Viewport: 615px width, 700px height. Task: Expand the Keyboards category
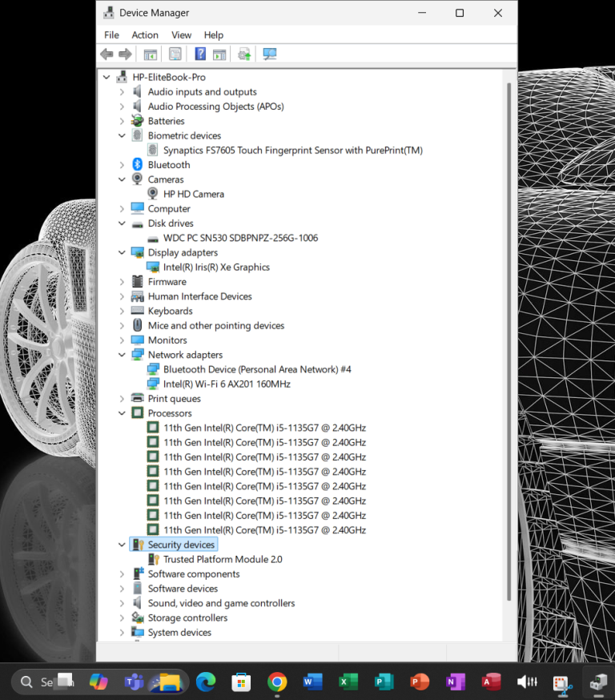point(122,311)
